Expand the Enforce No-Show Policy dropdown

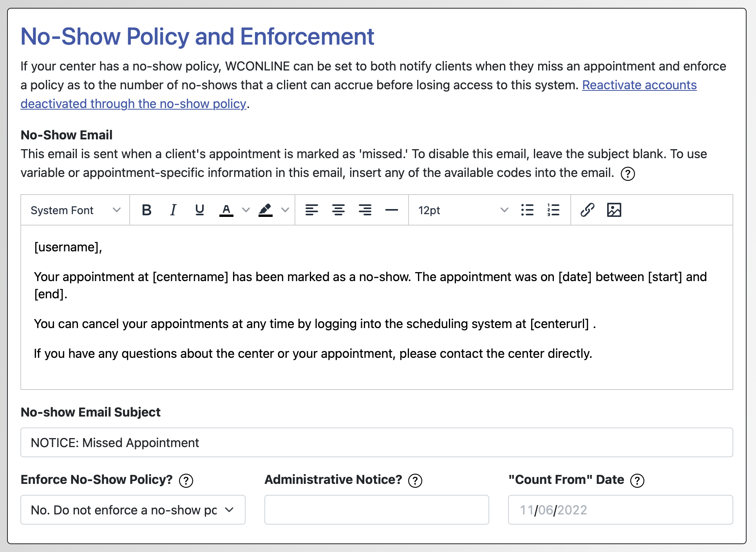(133, 510)
